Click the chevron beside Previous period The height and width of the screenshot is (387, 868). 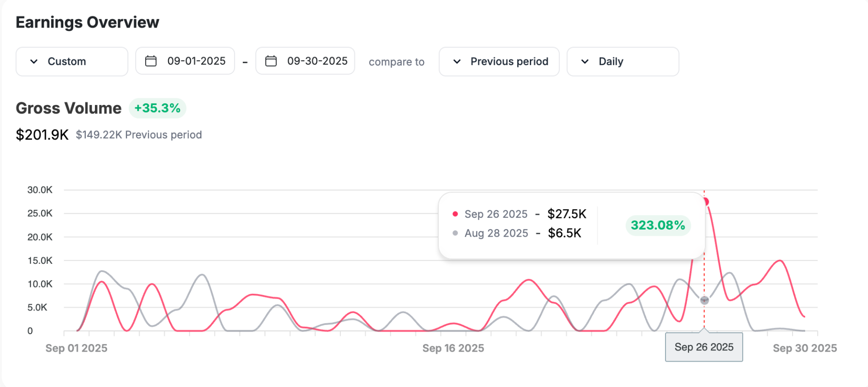click(x=457, y=62)
